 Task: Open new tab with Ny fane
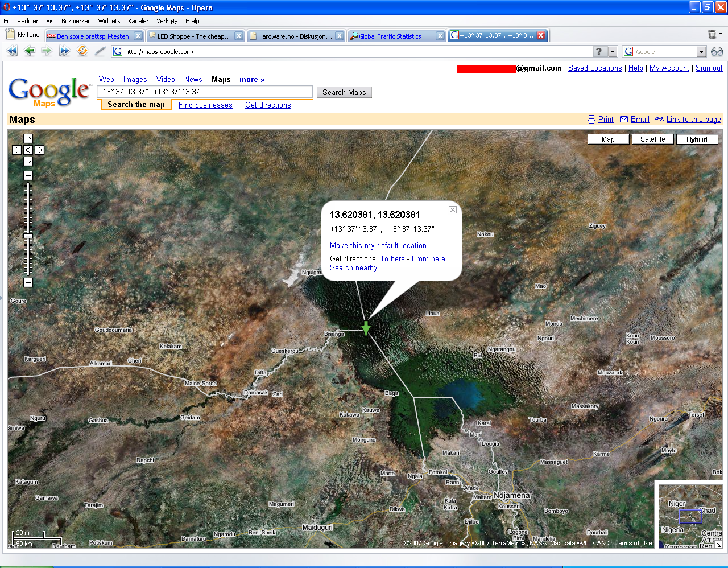(x=23, y=35)
